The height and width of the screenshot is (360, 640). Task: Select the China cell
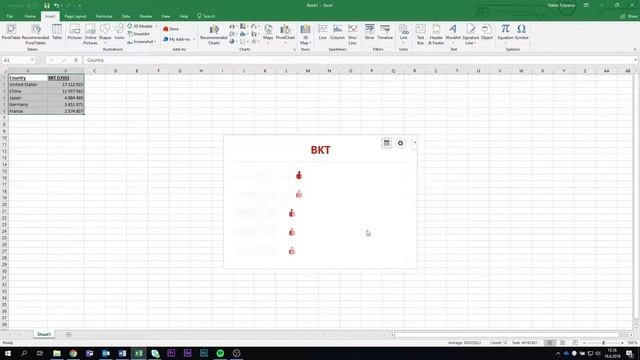pyautogui.click(x=27, y=91)
